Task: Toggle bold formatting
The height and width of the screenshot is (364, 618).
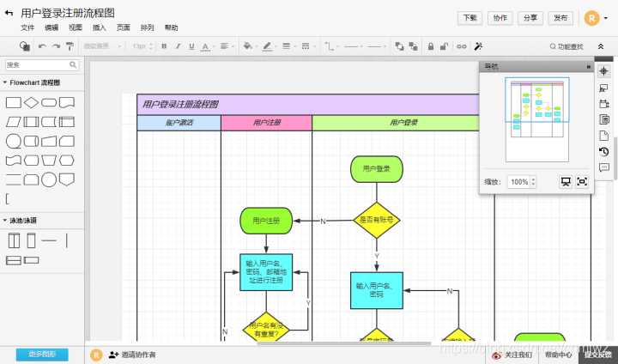Action: click(x=164, y=46)
